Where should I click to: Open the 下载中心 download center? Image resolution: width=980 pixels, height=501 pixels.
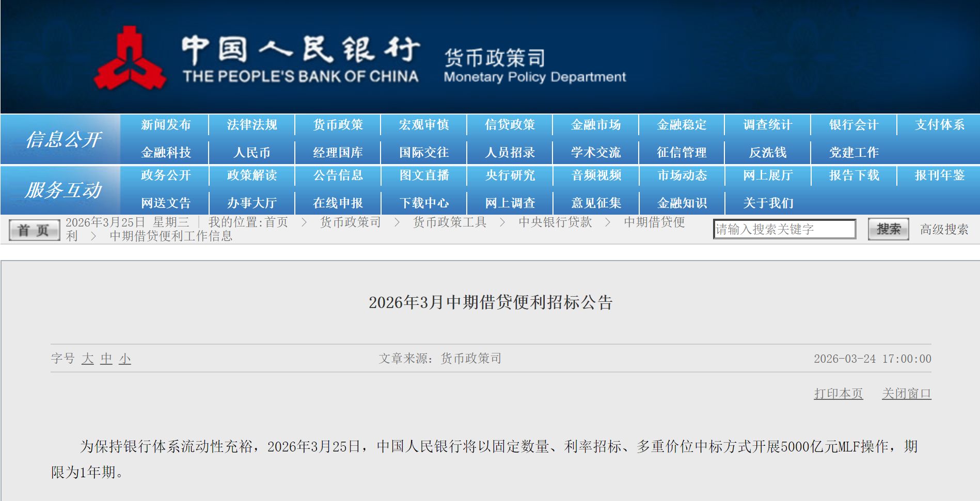tap(423, 203)
